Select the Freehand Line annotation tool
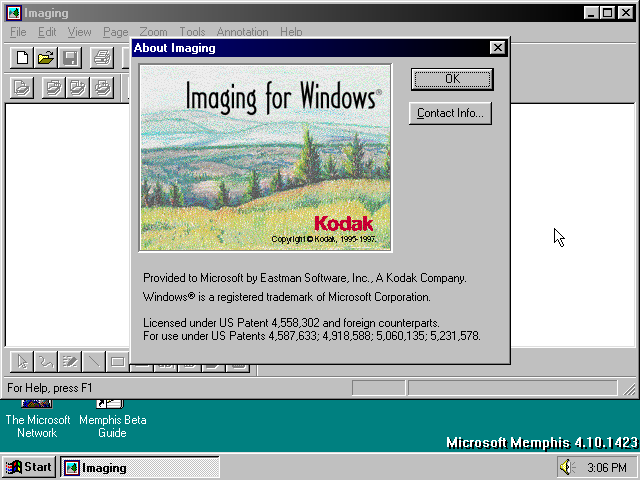 click(46, 362)
